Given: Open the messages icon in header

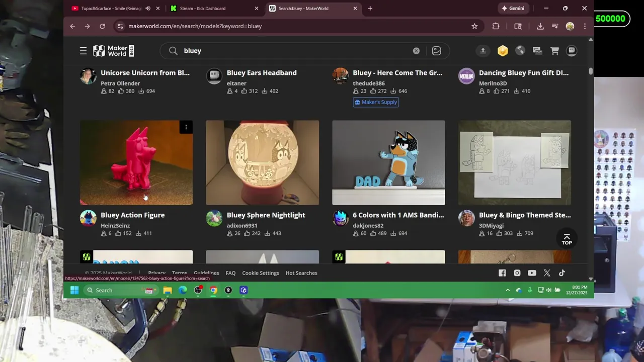Looking at the screenshot, I should pos(537,51).
